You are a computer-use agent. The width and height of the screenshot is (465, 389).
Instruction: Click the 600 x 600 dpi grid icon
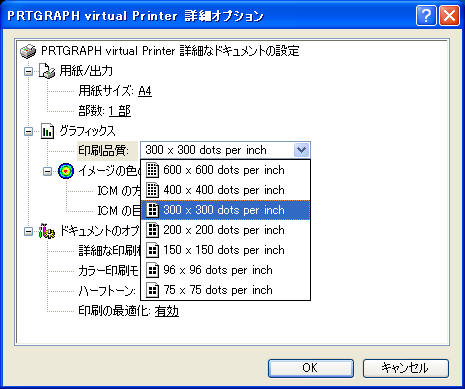(152, 170)
